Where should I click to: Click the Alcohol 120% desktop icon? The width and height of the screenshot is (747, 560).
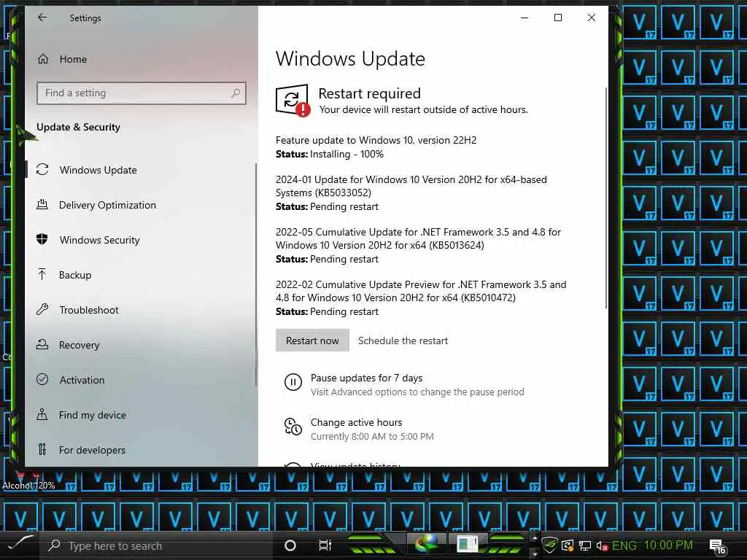click(x=28, y=480)
